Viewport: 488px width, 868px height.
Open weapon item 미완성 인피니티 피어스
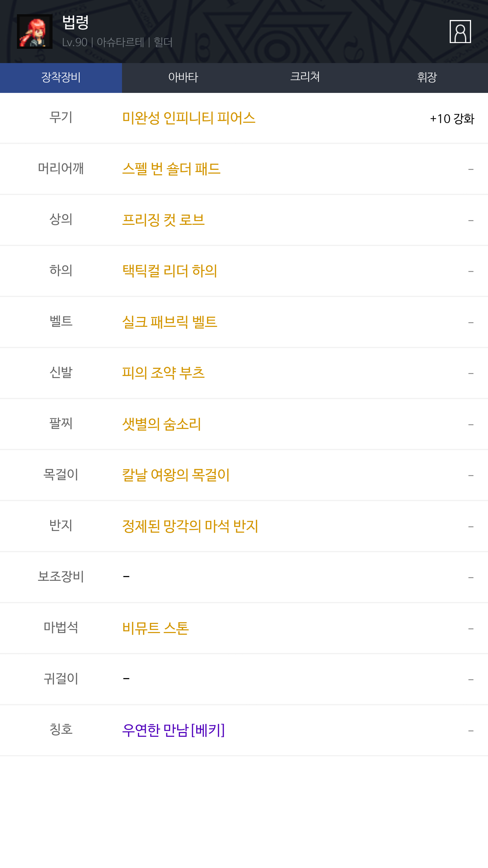coord(189,118)
